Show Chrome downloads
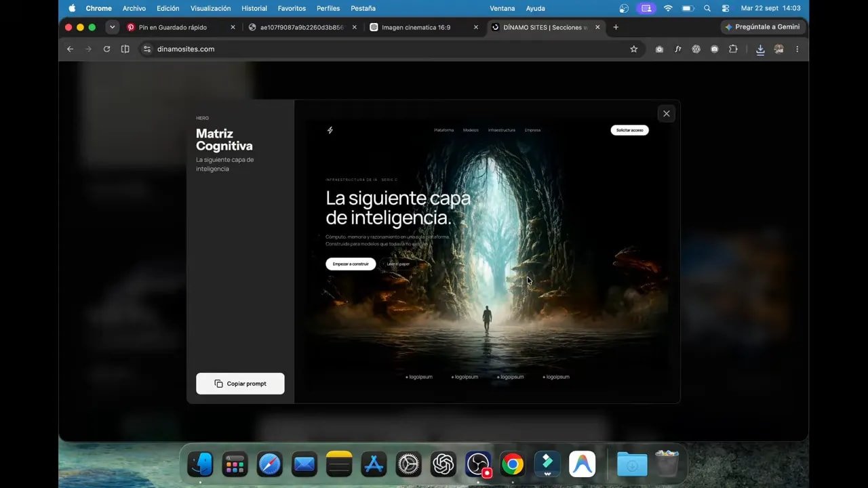868x488 pixels. 760,49
